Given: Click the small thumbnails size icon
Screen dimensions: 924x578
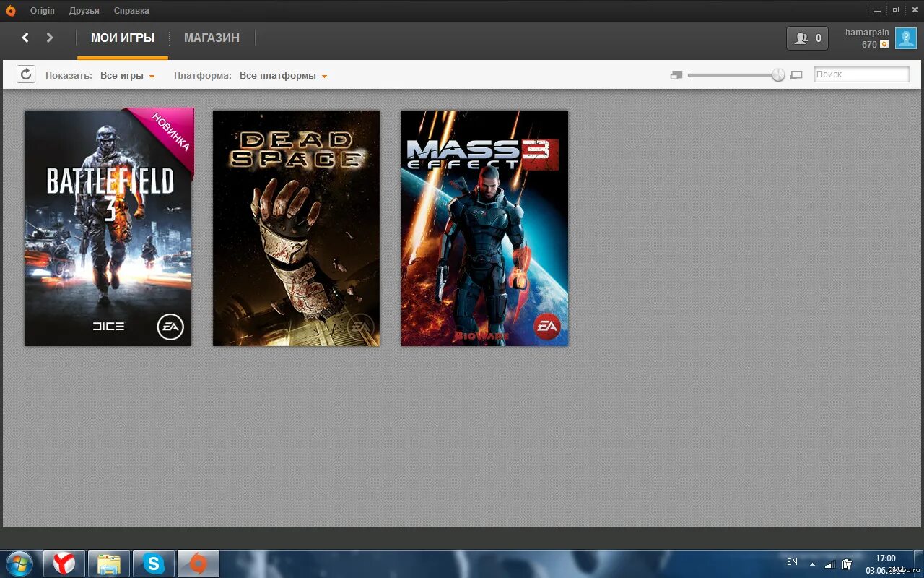Looking at the screenshot, I should tap(676, 75).
